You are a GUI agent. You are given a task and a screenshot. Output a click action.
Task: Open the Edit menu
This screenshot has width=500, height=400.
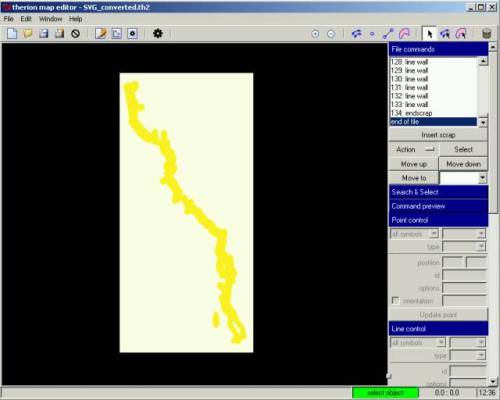coord(26,19)
